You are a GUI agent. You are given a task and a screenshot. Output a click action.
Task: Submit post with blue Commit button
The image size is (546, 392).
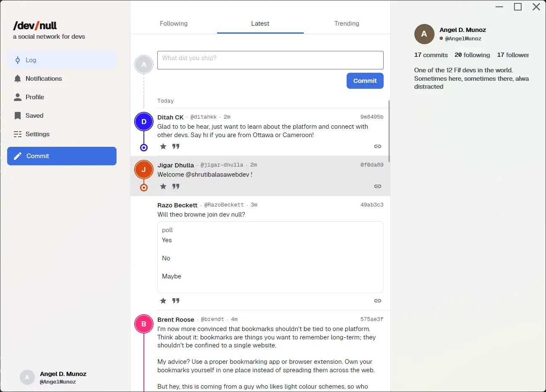click(x=365, y=81)
